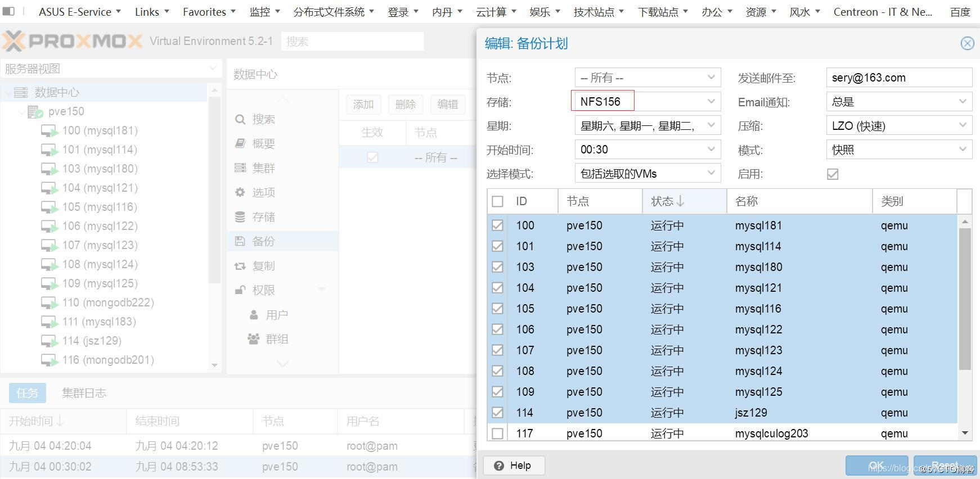Click VM icon for 111 (mysql183)
This screenshot has height=479, width=980.
(50, 322)
